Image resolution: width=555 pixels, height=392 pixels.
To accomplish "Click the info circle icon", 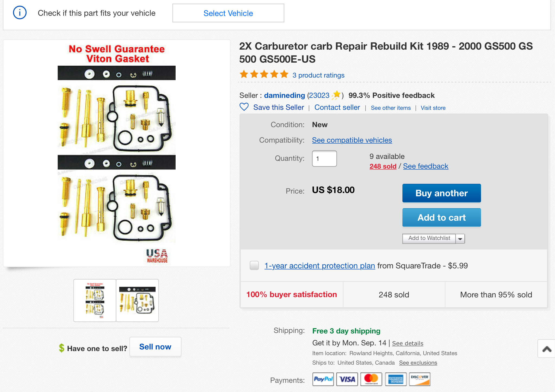I will coord(20,13).
